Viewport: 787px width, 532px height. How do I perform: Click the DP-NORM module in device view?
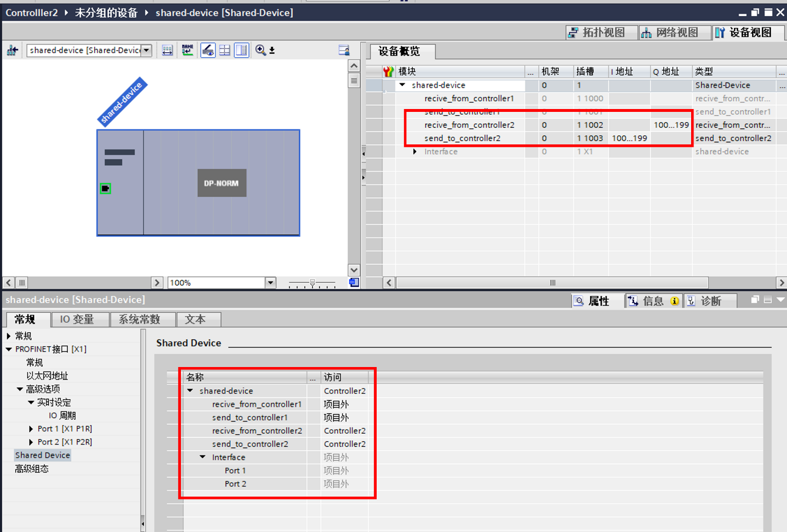coord(222,183)
